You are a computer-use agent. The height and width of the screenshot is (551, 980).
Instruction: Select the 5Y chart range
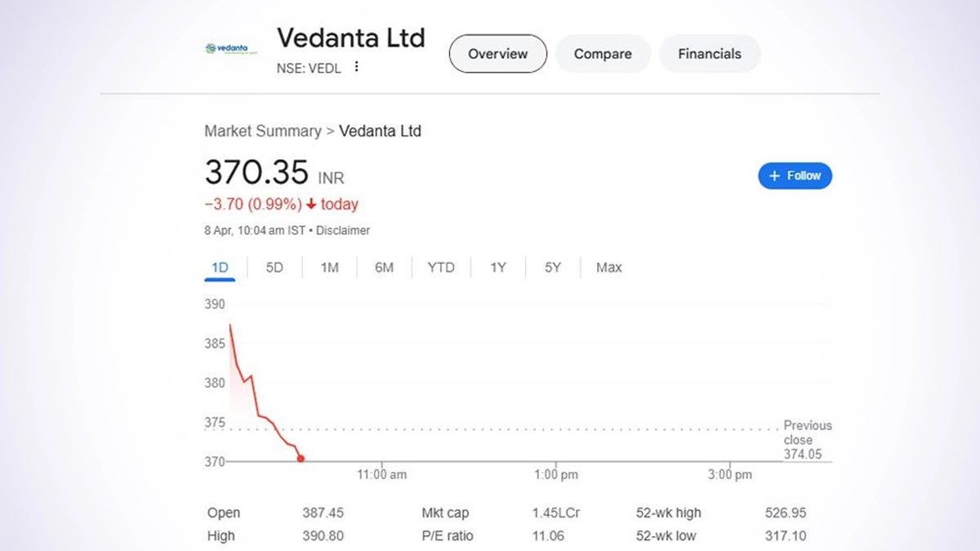pyautogui.click(x=553, y=268)
